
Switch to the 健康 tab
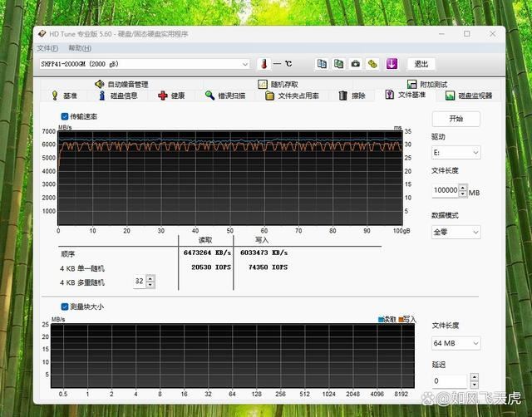coord(171,96)
